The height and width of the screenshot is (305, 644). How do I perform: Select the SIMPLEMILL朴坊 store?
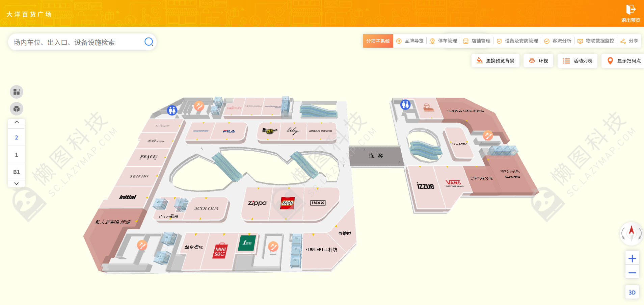pos(321,250)
